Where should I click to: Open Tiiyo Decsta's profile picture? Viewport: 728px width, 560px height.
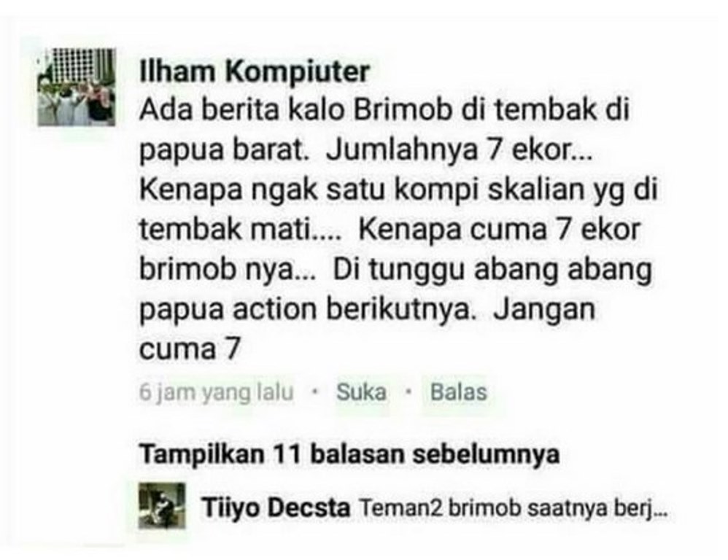tap(161, 506)
